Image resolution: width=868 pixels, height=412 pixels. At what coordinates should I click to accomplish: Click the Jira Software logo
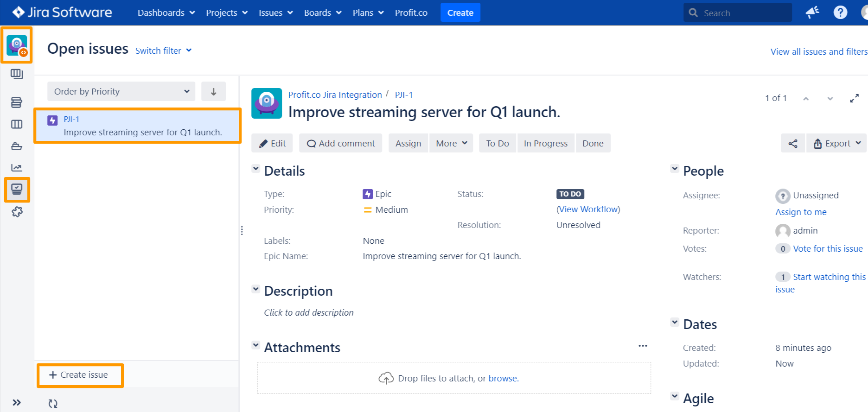62,13
